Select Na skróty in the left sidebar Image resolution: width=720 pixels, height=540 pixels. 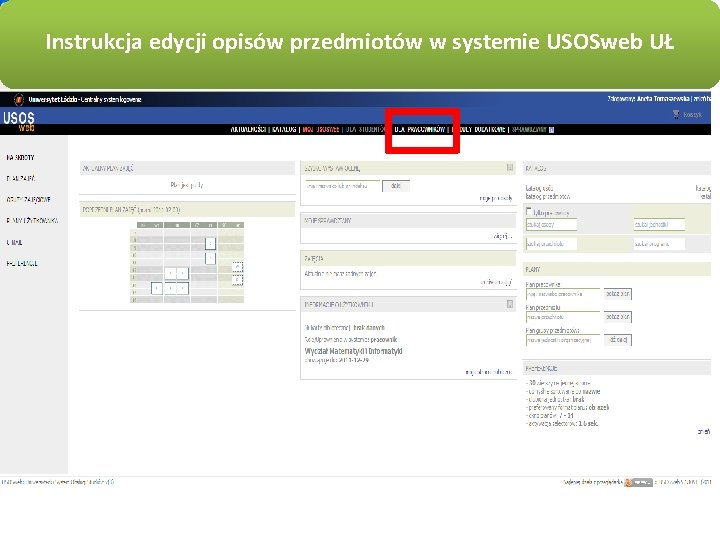point(20,158)
